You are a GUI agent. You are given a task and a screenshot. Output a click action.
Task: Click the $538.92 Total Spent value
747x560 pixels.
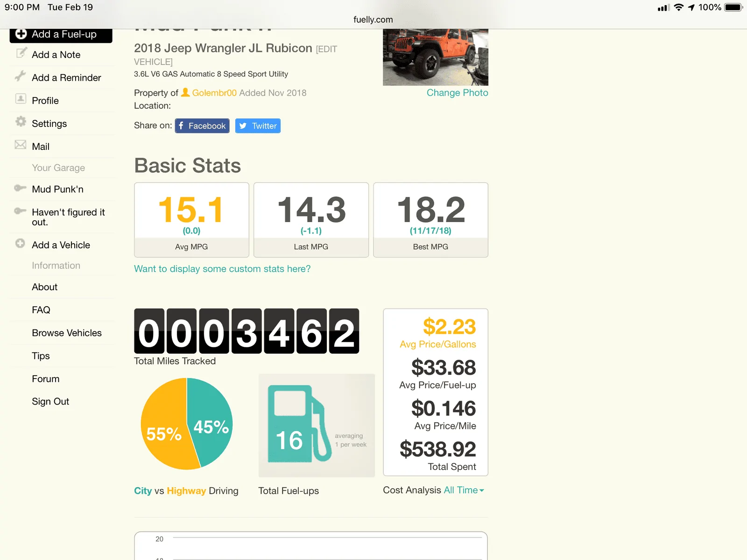[x=438, y=449]
